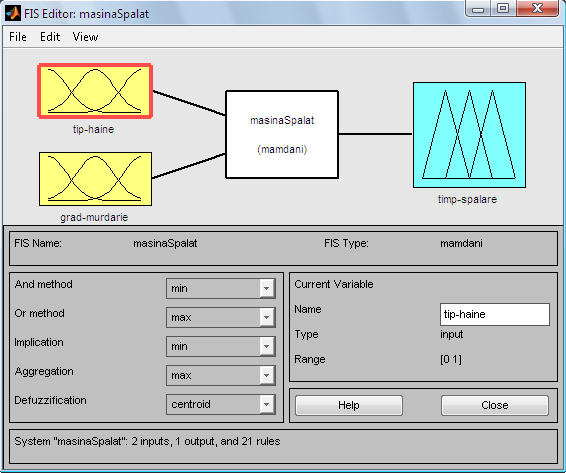Minimize the FIS Editor window
The width and height of the screenshot is (566, 473).
tap(478, 8)
